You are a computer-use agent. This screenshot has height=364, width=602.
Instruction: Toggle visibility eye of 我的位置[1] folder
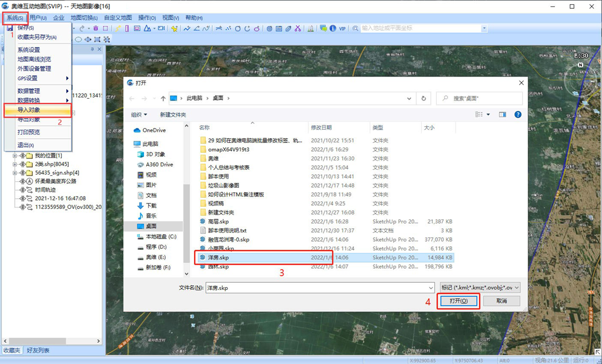pyautogui.click(x=22, y=155)
